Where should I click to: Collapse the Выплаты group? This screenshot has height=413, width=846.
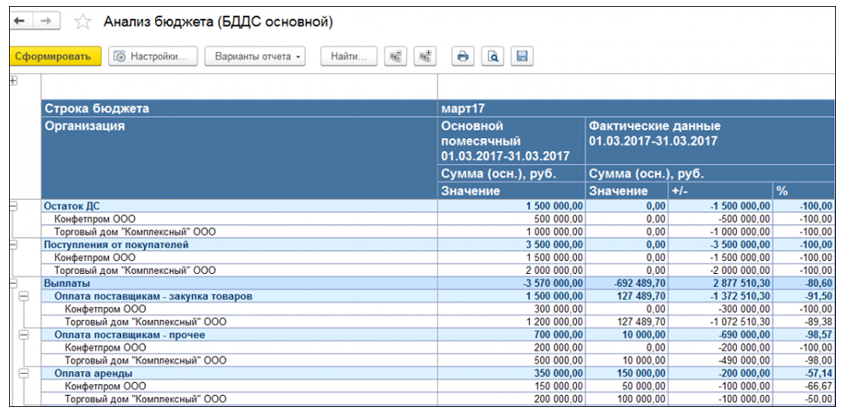click(x=14, y=283)
